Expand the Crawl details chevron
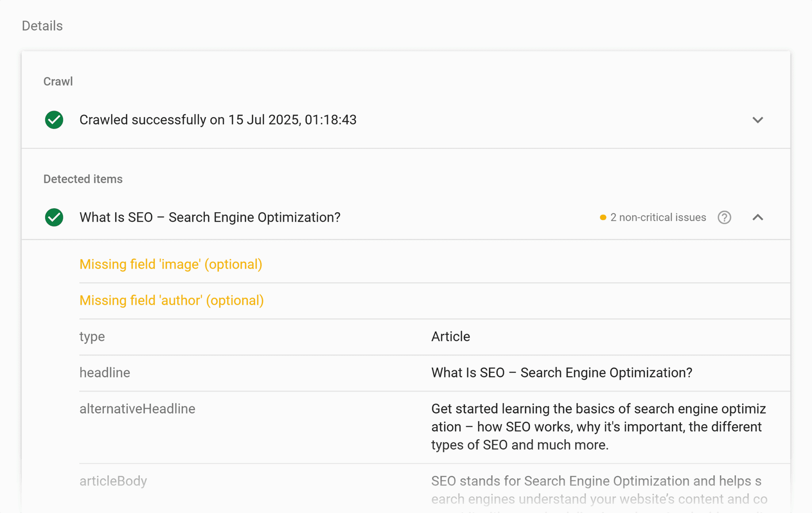 (x=758, y=120)
